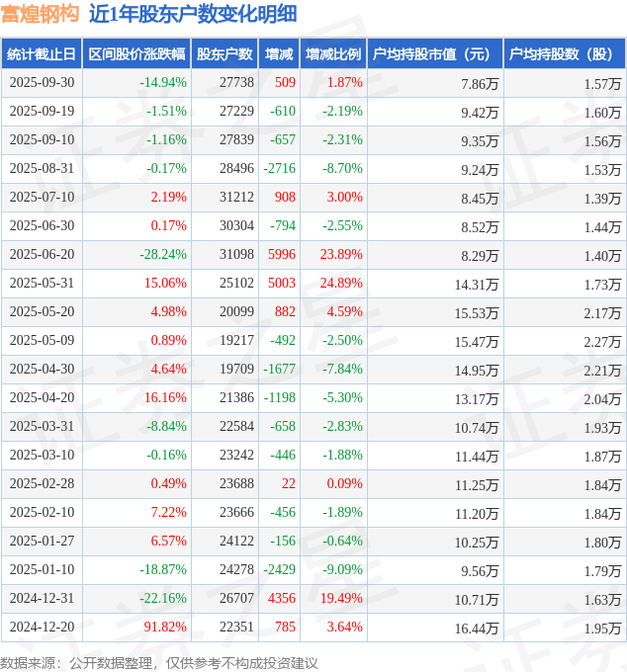
Task: Click the 2025-06-20 date cell
Action: coord(41,255)
